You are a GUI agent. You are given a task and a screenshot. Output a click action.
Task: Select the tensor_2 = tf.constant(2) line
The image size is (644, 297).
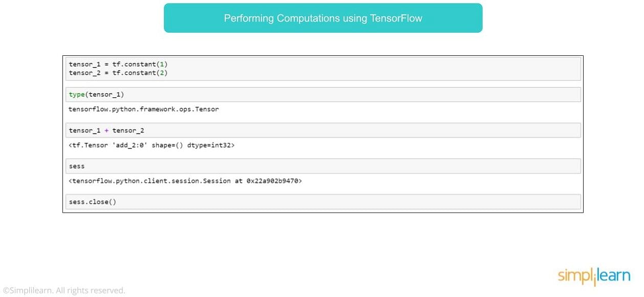click(x=118, y=73)
